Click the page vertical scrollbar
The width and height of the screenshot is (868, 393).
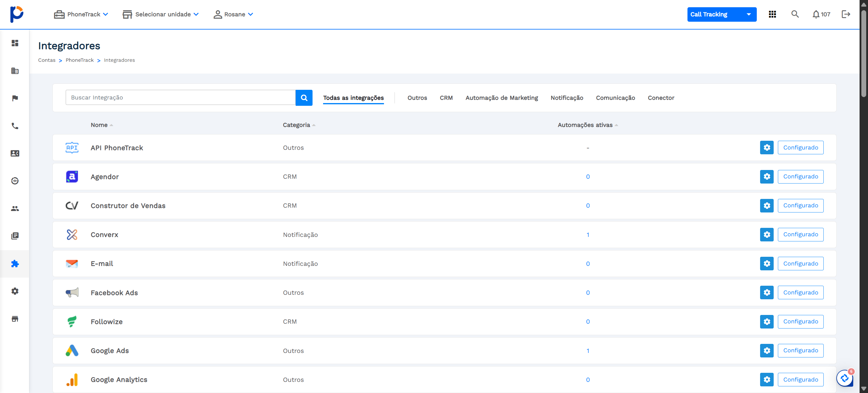click(863, 54)
